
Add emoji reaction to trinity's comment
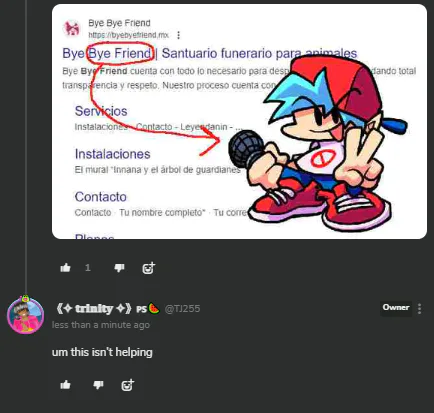click(128, 385)
